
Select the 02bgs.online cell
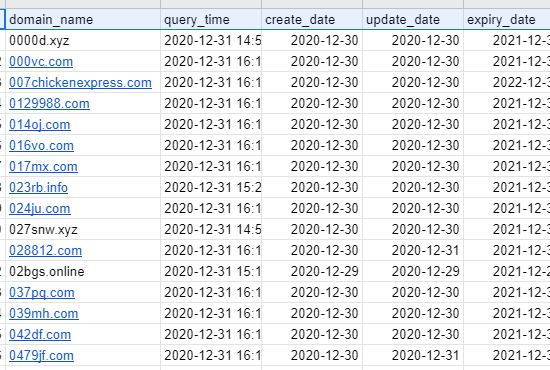[x=83, y=271]
